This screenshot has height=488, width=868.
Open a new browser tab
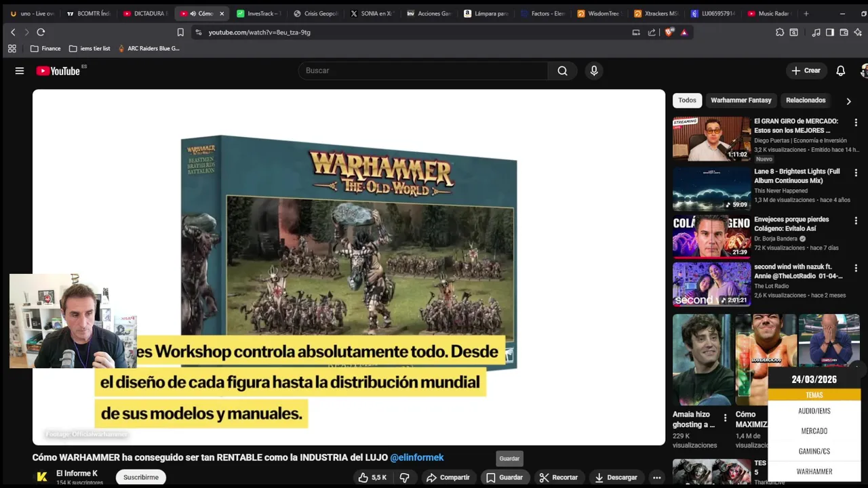pyautogui.click(x=806, y=14)
